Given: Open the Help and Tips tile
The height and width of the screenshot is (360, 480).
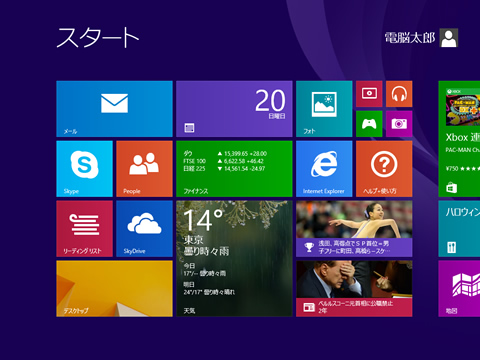Looking at the screenshot, I should click(x=384, y=169).
